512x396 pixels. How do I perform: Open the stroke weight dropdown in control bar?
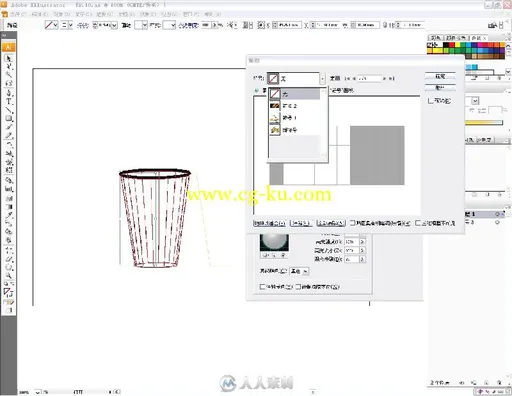coord(114,25)
